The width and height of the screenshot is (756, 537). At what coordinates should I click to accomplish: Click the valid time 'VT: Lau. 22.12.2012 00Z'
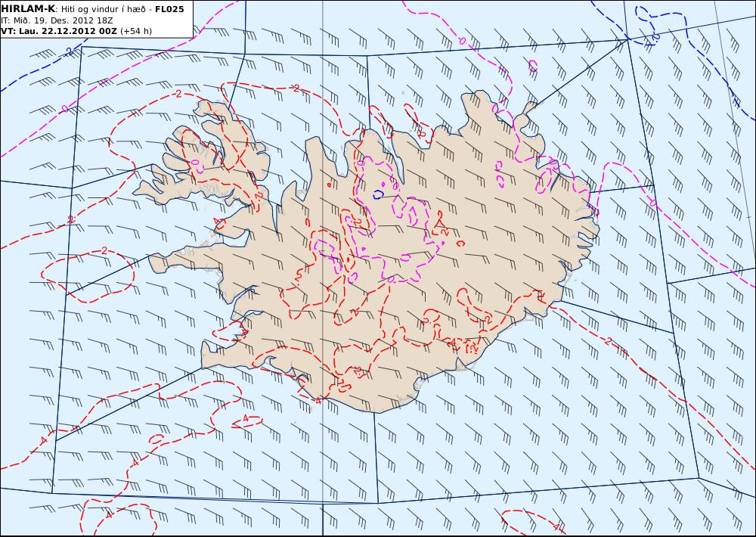tap(59, 31)
